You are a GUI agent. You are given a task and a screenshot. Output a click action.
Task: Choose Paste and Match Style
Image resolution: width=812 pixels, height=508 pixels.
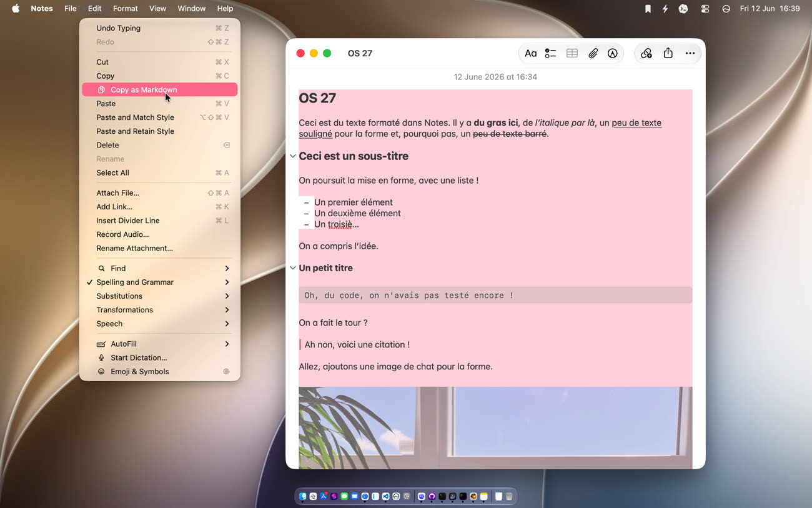tap(160, 117)
